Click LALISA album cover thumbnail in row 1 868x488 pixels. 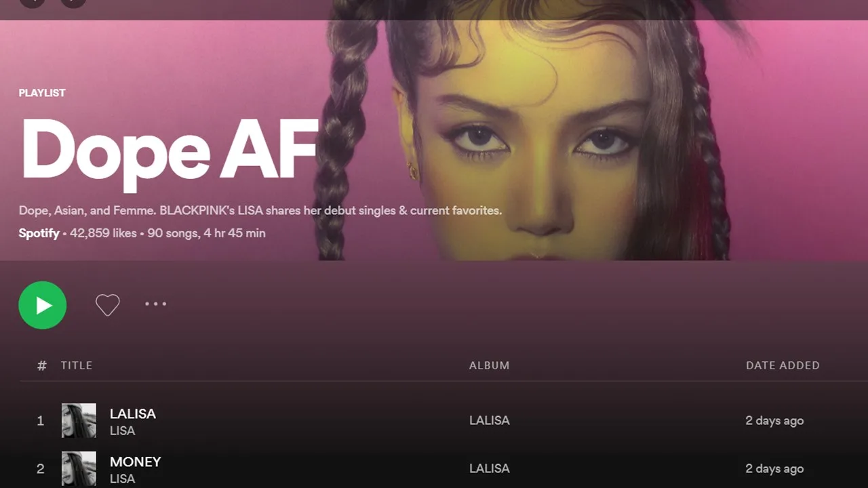click(x=79, y=421)
